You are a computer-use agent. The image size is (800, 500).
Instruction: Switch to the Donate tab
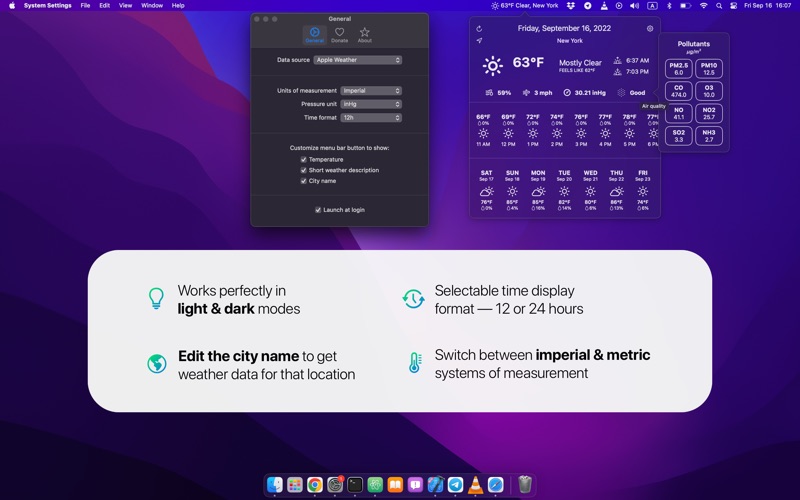click(339, 35)
